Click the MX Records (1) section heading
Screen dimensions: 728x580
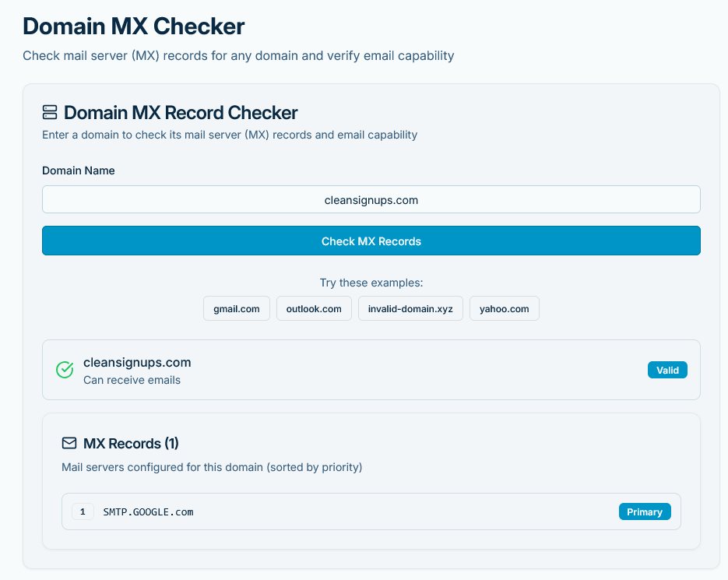click(131, 443)
